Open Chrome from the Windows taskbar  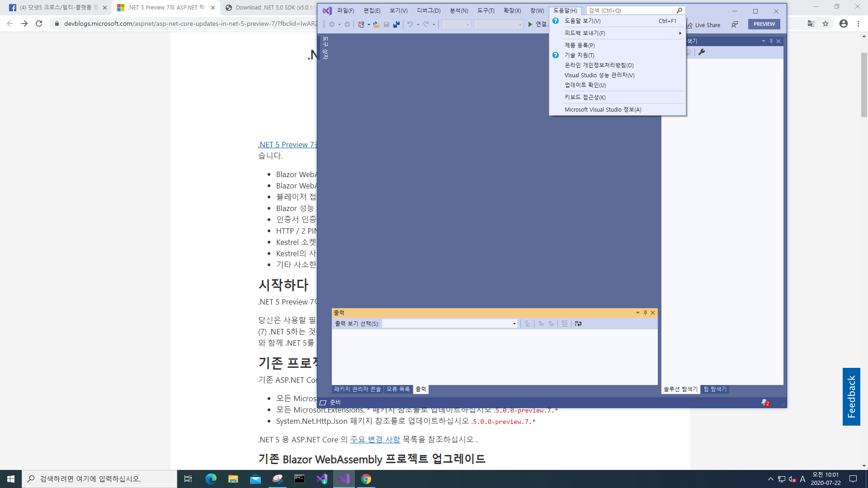366,479
